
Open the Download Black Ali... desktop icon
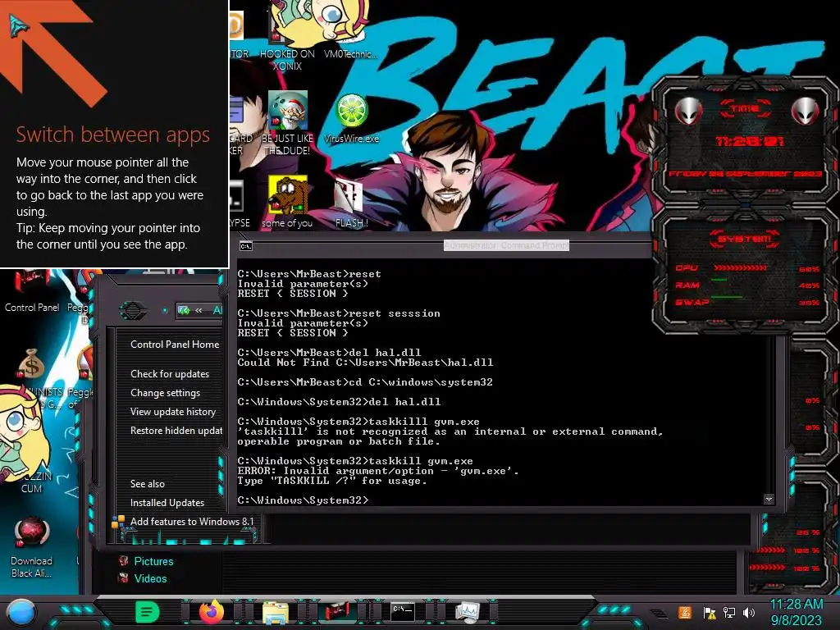(x=32, y=548)
